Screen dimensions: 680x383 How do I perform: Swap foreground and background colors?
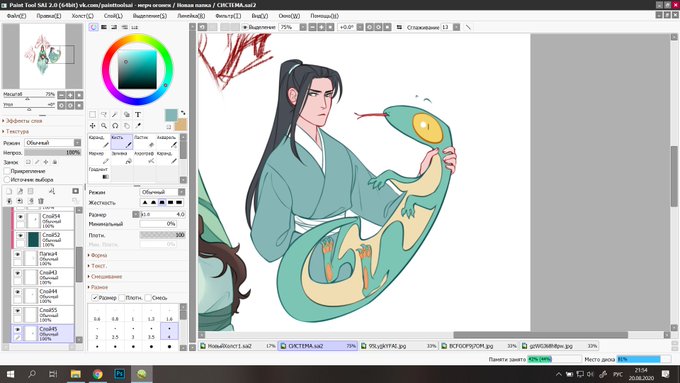(x=183, y=113)
